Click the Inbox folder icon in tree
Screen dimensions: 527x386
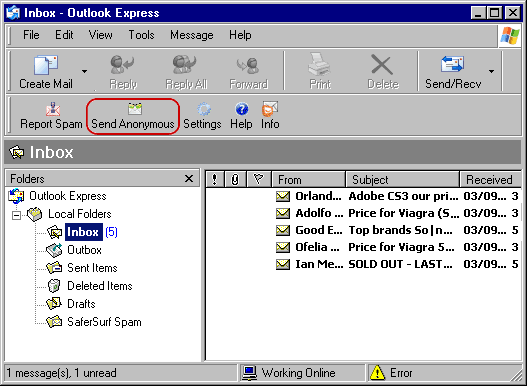point(54,232)
